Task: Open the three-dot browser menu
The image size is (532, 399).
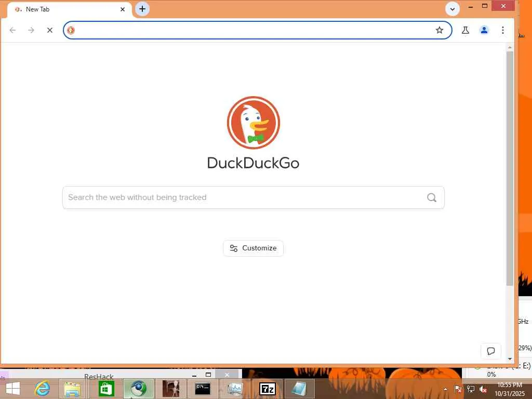Action: click(x=503, y=30)
